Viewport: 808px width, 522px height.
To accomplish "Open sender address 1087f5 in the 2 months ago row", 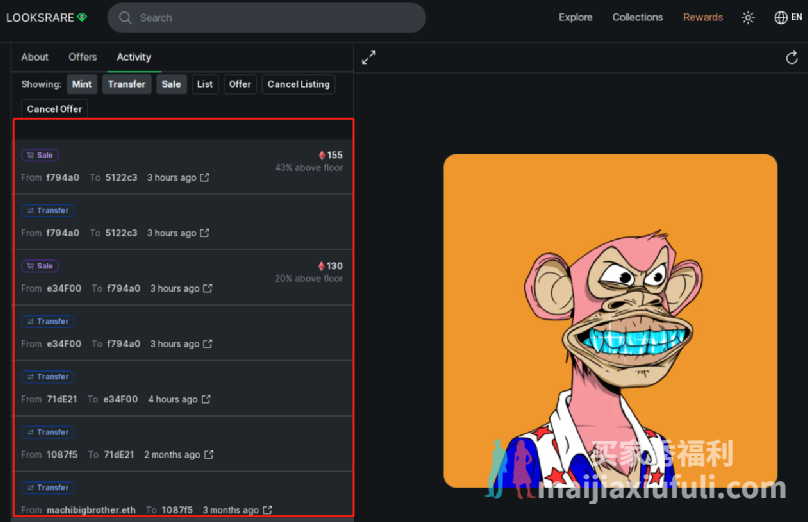I will tap(62, 454).
